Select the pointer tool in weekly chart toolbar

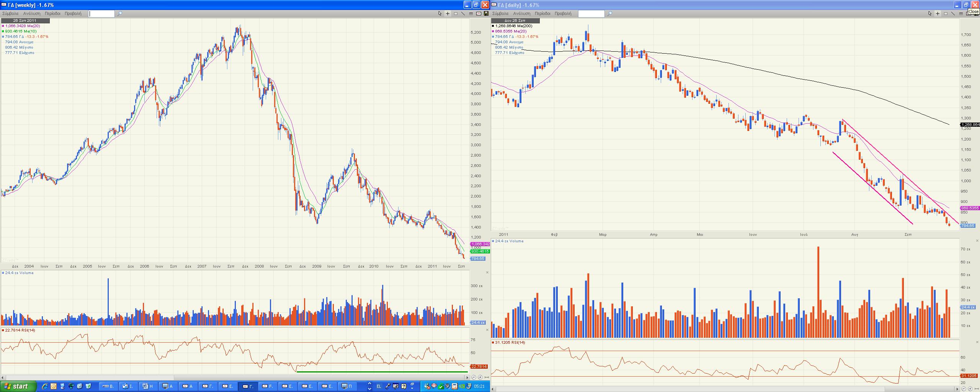coord(440,13)
